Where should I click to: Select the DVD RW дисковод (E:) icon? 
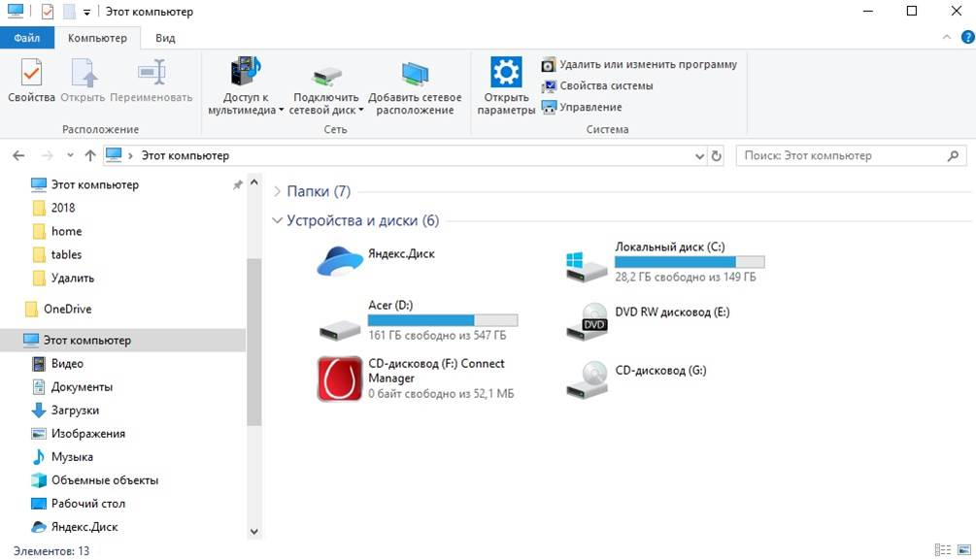pos(587,321)
